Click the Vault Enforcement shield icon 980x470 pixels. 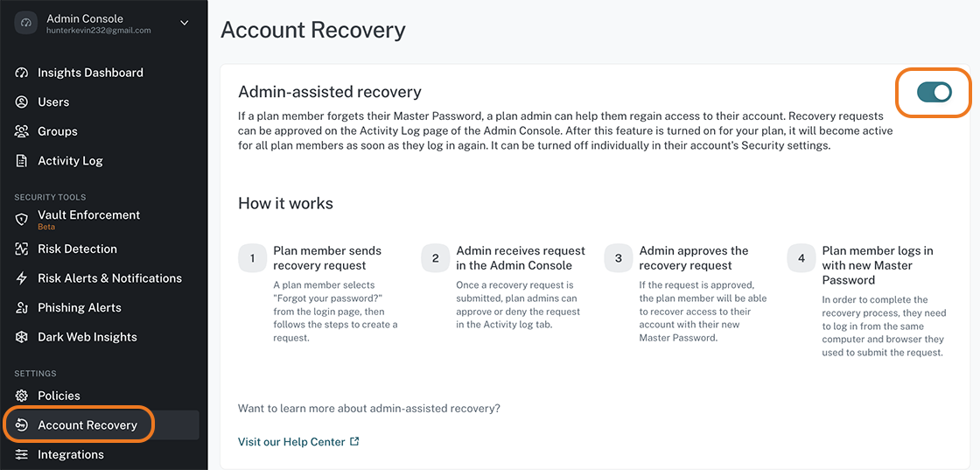click(x=22, y=220)
